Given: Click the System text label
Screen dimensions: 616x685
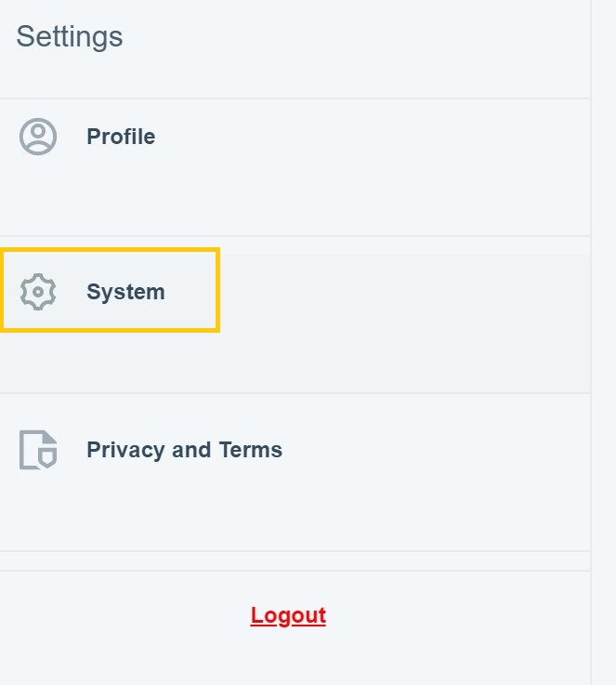Looking at the screenshot, I should pyautogui.click(x=125, y=292).
